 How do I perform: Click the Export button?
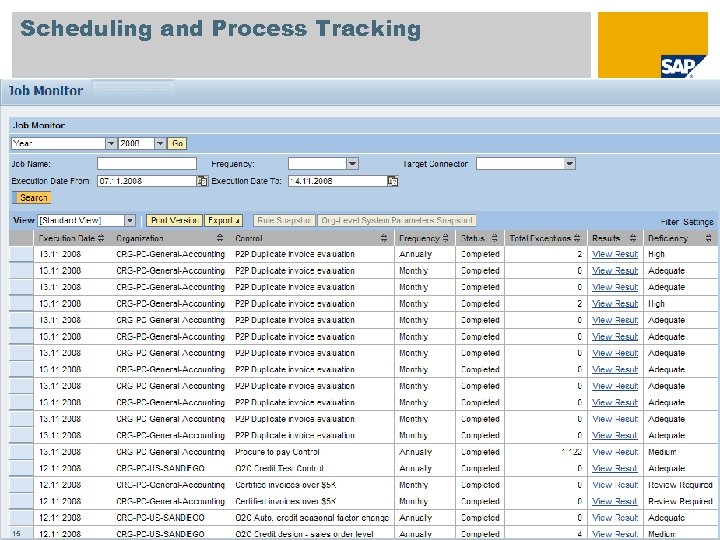tap(223, 221)
